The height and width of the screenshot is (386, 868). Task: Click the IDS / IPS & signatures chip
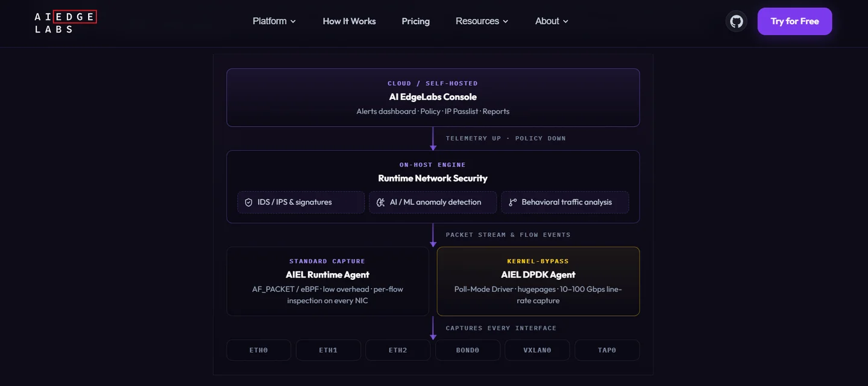tap(301, 203)
